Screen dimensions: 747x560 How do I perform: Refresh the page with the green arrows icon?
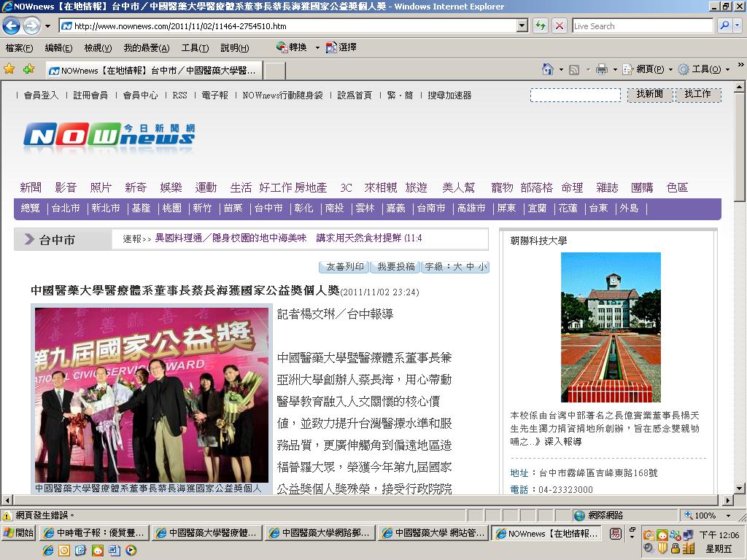(541, 26)
